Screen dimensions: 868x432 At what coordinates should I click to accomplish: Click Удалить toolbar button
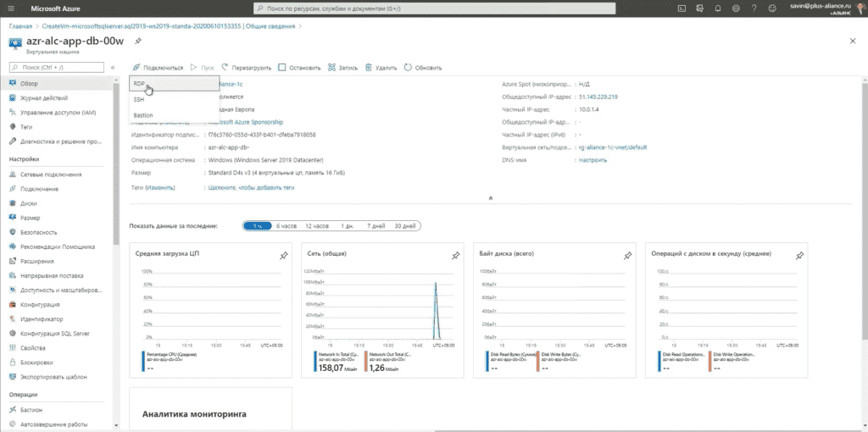point(381,68)
